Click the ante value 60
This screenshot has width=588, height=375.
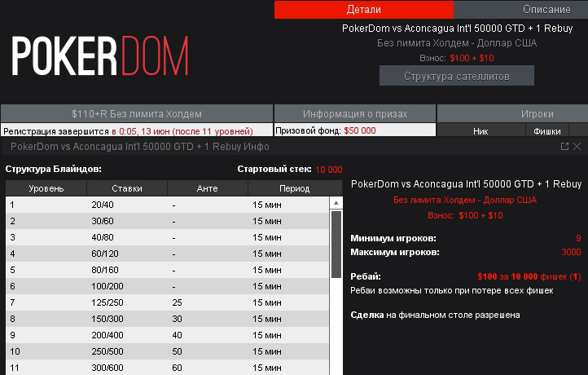177,368
